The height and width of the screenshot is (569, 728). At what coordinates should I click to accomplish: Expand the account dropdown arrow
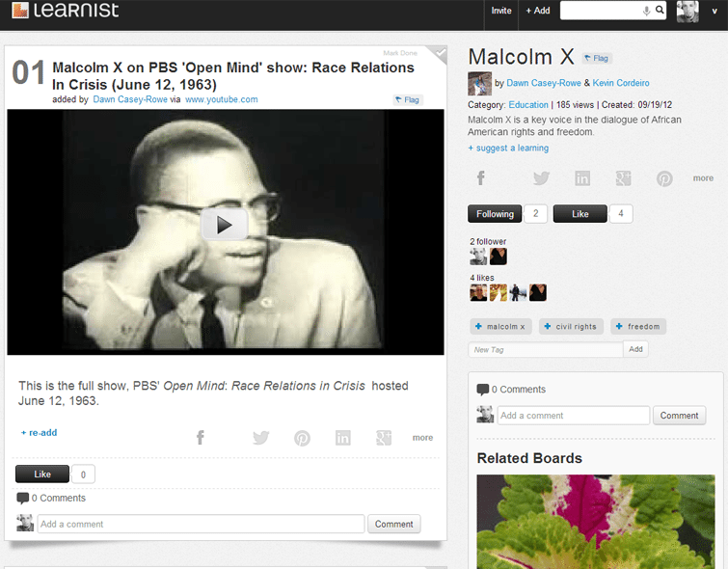pyautogui.click(x=715, y=12)
